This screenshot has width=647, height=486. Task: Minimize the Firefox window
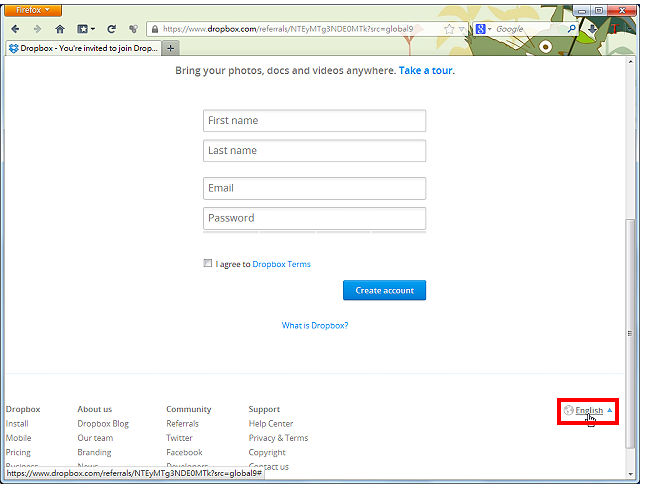tap(582, 11)
